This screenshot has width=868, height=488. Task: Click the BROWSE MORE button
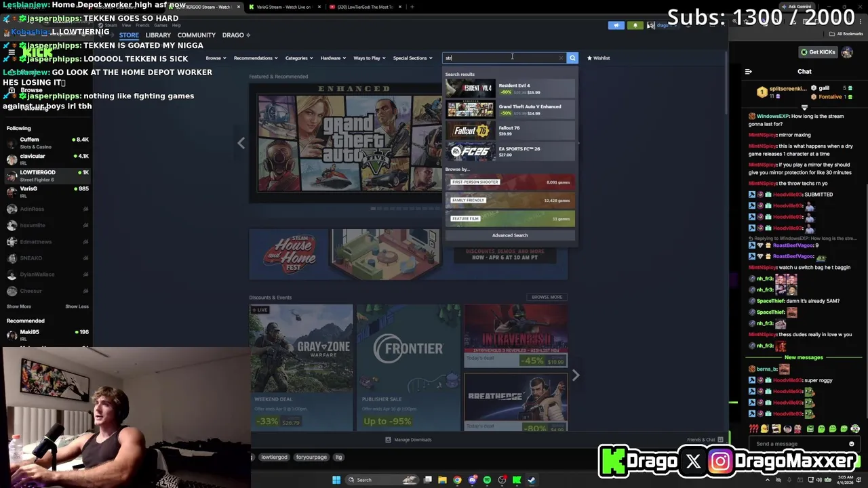[x=547, y=297]
